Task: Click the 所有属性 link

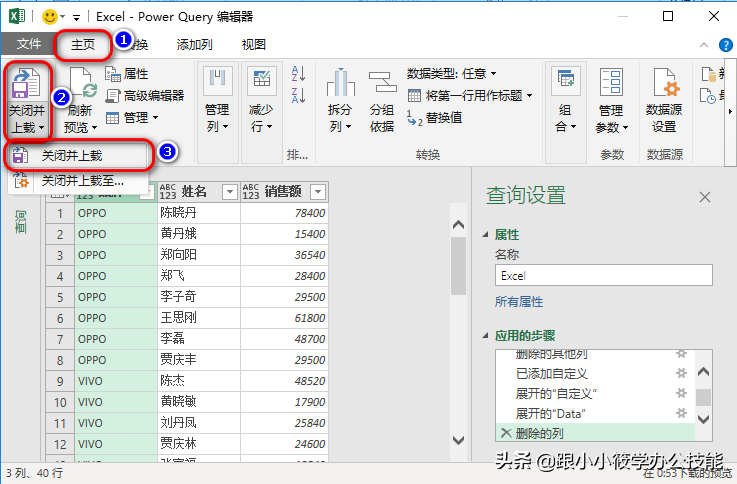Action: click(x=519, y=301)
